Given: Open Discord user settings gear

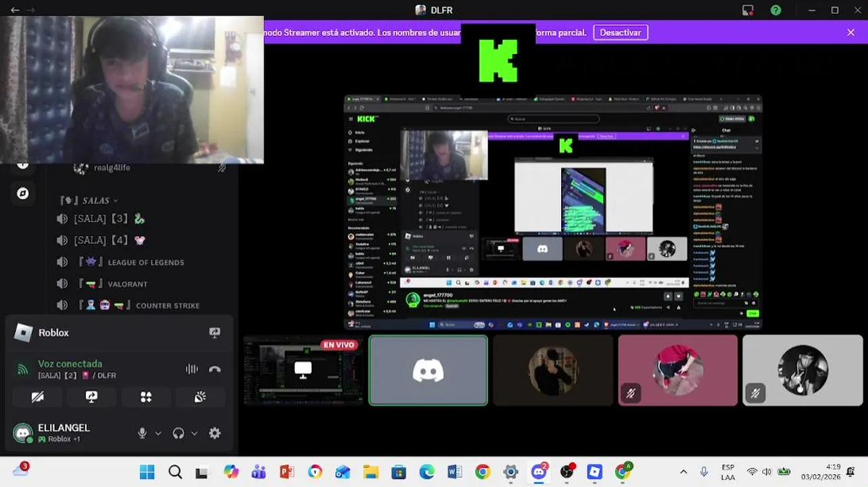Looking at the screenshot, I should [215, 433].
